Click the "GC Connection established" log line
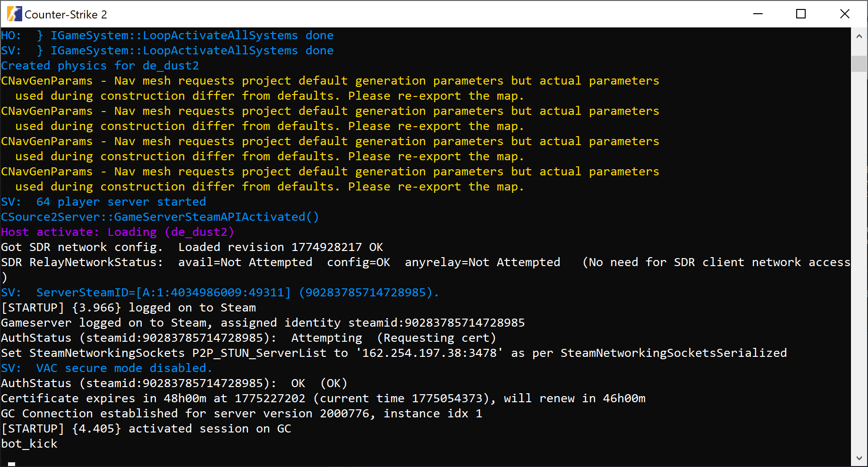Screen dimensions: 868x467 (x=241, y=414)
